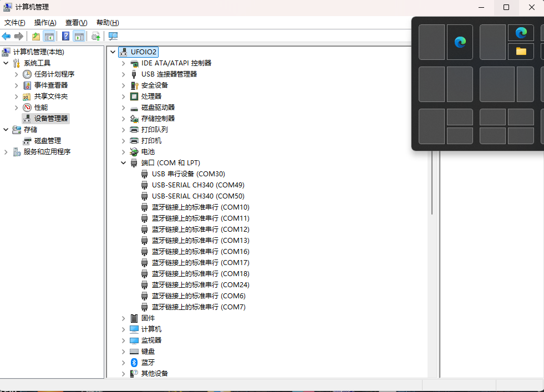
Task: Expand the 服务和应用程序 chevron
Action: point(6,152)
